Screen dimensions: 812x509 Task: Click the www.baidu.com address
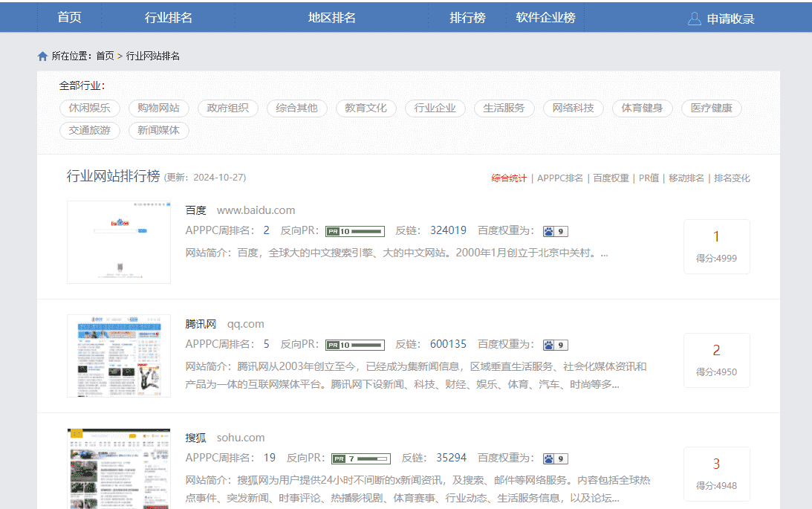[256, 210]
